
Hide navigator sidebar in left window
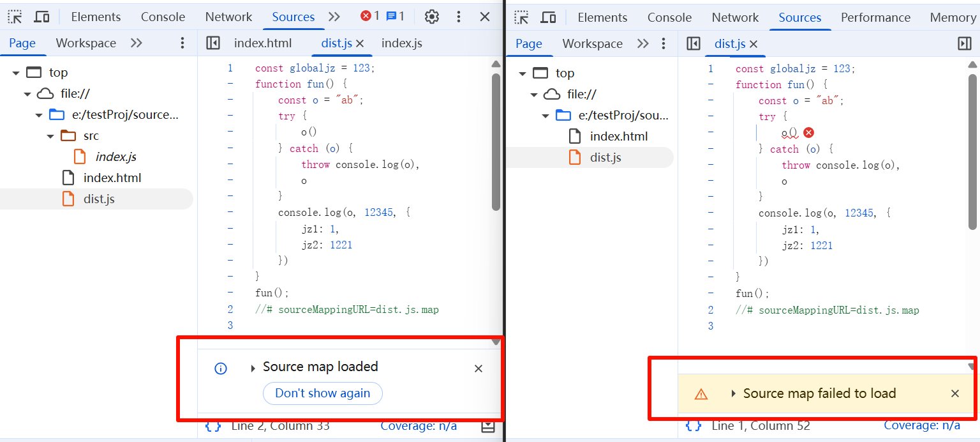(x=213, y=43)
